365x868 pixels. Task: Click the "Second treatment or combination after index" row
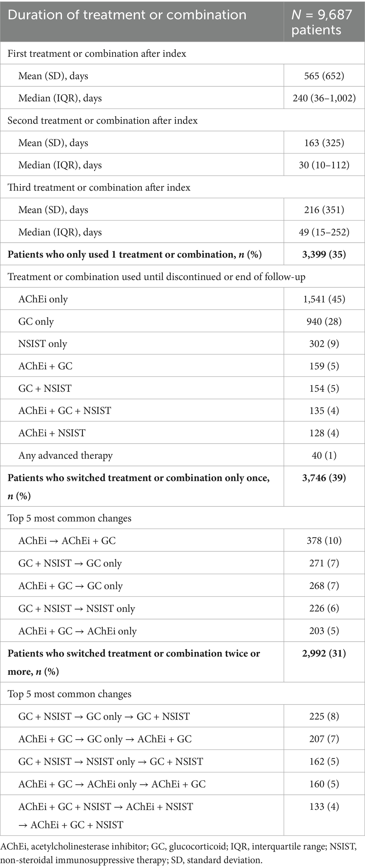coord(103,120)
